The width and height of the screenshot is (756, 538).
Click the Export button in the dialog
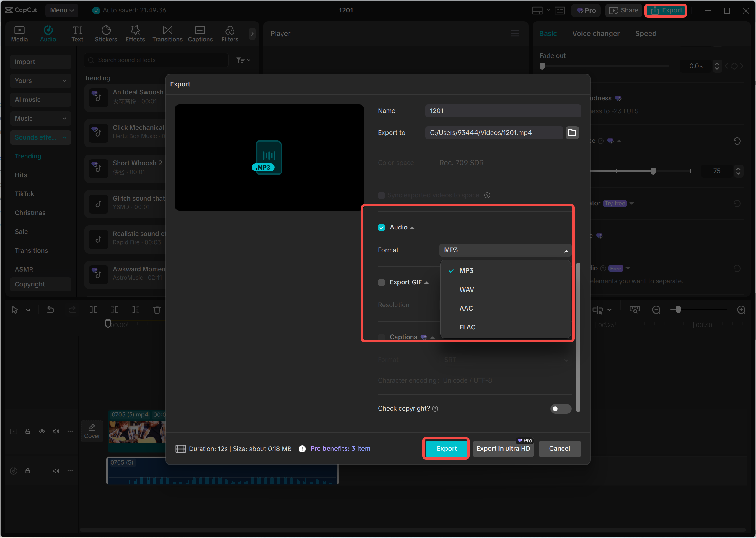(x=446, y=449)
